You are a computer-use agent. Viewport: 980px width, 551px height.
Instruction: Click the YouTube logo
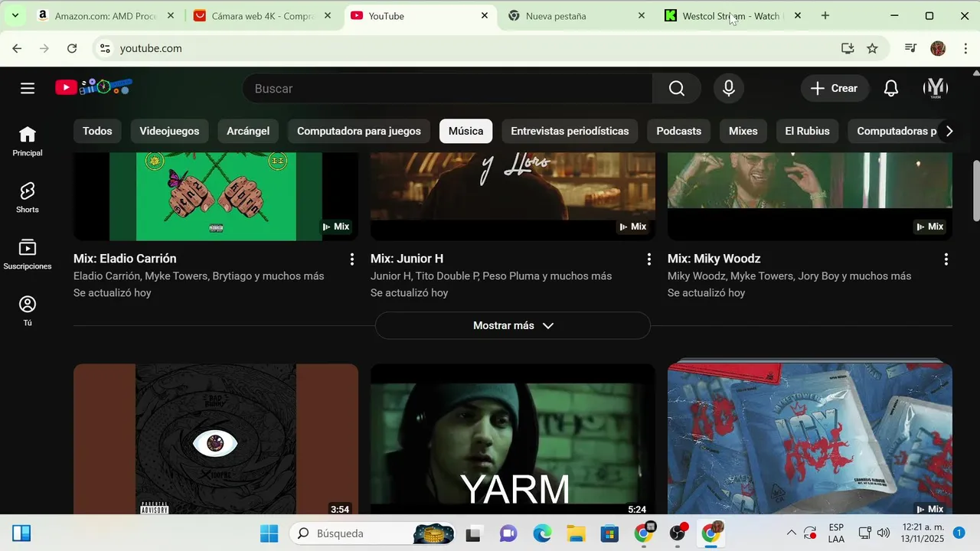(93, 87)
